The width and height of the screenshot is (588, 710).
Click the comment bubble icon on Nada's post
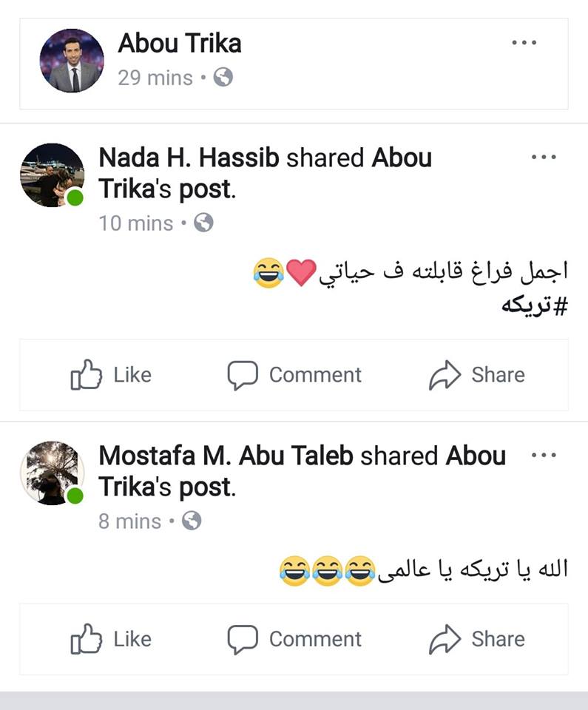click(x=242, y=375)
